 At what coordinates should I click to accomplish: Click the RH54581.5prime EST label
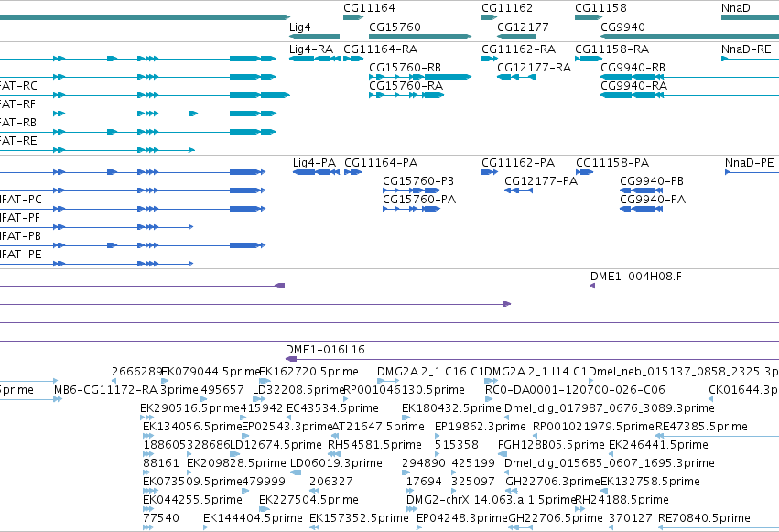tap(374, 445)
